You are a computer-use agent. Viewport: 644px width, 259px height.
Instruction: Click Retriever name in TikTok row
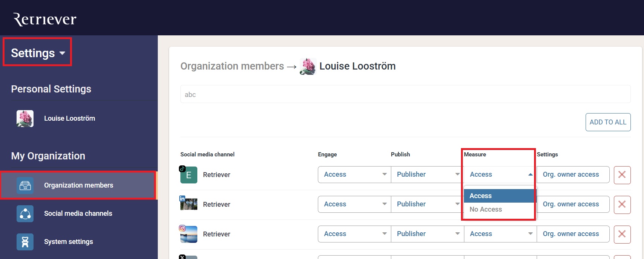click(x=217, y=175)
